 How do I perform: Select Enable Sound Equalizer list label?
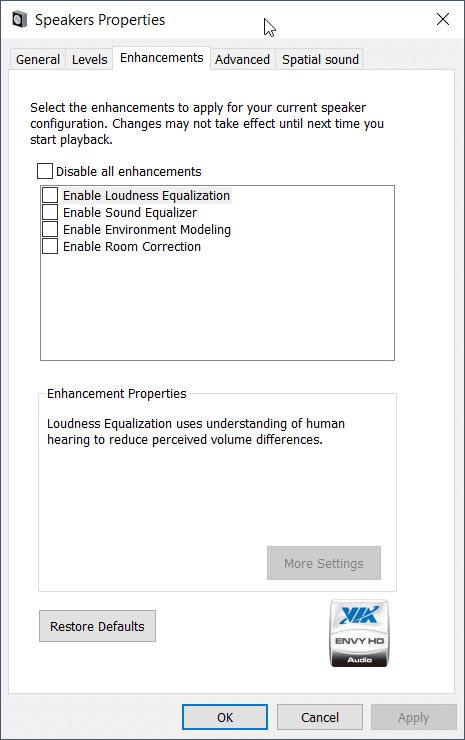click(130, 212)
